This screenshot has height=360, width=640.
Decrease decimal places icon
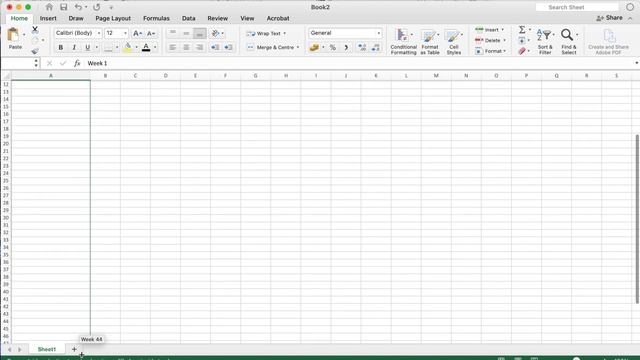pos(376,47)
